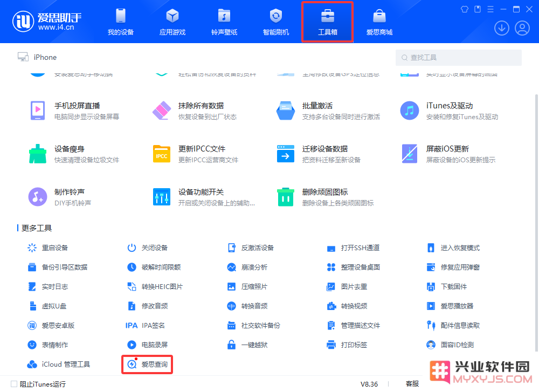
Task: Launch 迁移设备数据 tool
Action: [319, 154]
